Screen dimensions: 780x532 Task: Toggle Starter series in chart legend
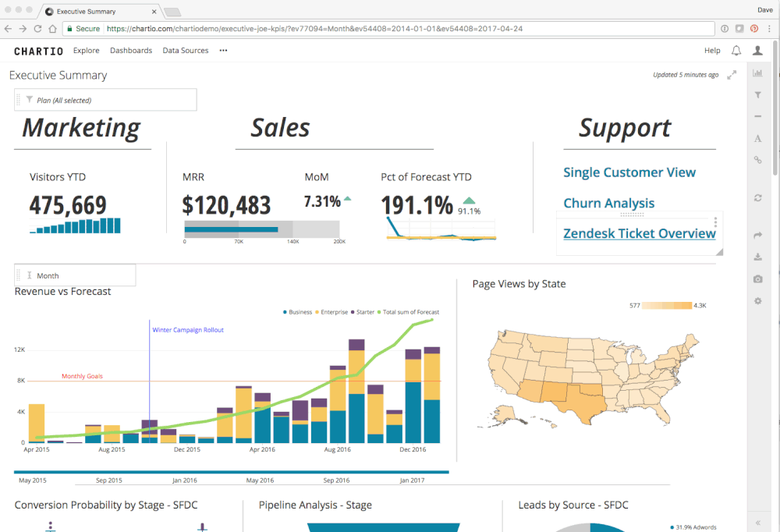click(364, 312)
